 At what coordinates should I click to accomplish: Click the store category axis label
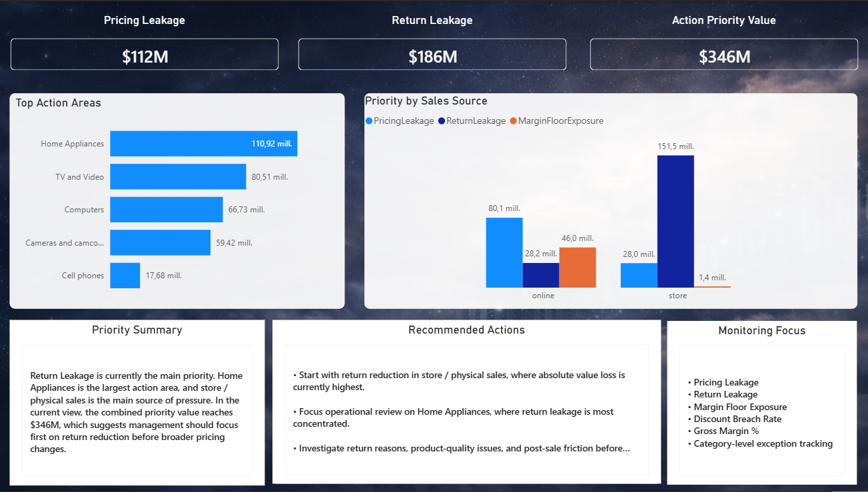coord(677,295)
